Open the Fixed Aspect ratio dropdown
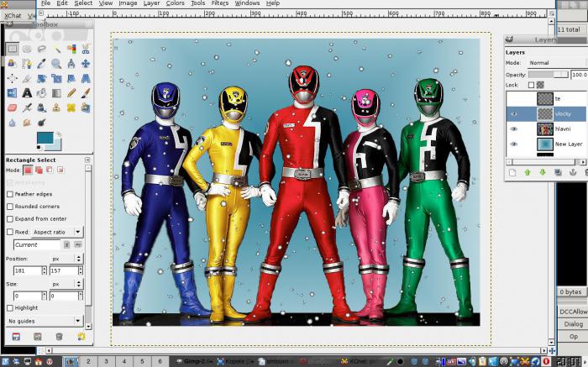 57,232
